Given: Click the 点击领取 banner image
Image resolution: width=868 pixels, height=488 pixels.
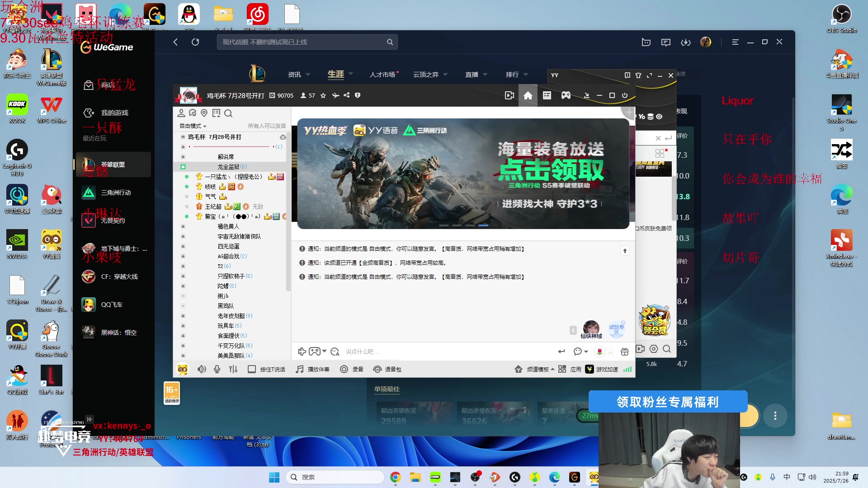Looking at the screenshot, I should coord(463,174).
